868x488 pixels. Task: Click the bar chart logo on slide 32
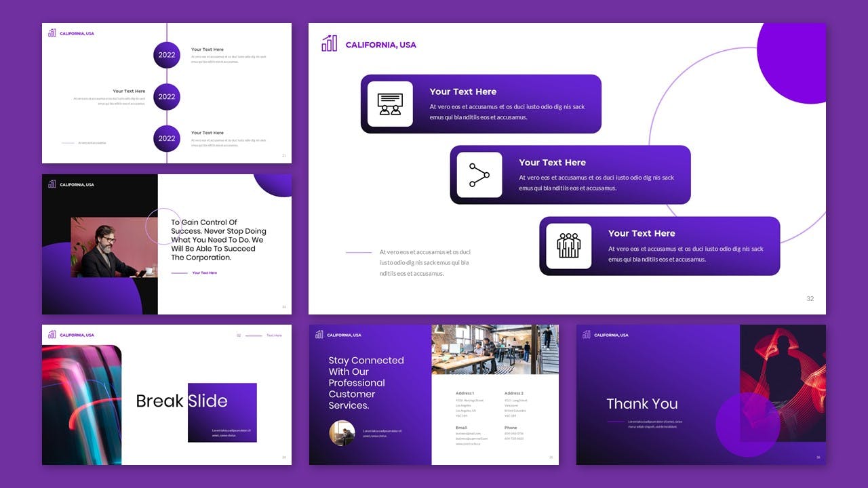[x=329, y=44]
